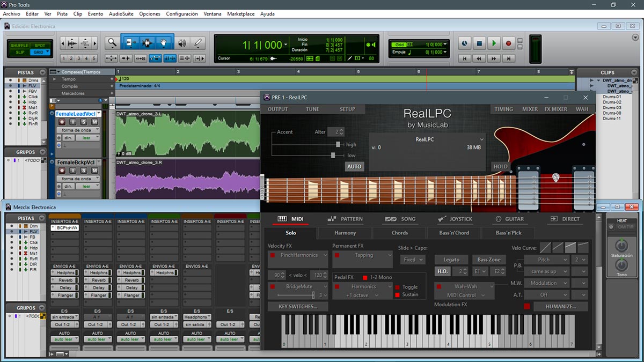Image resolution: width=644 pixels, height=362 pixels.
Task: Click the green Play transport button
Action: [494, 43]
